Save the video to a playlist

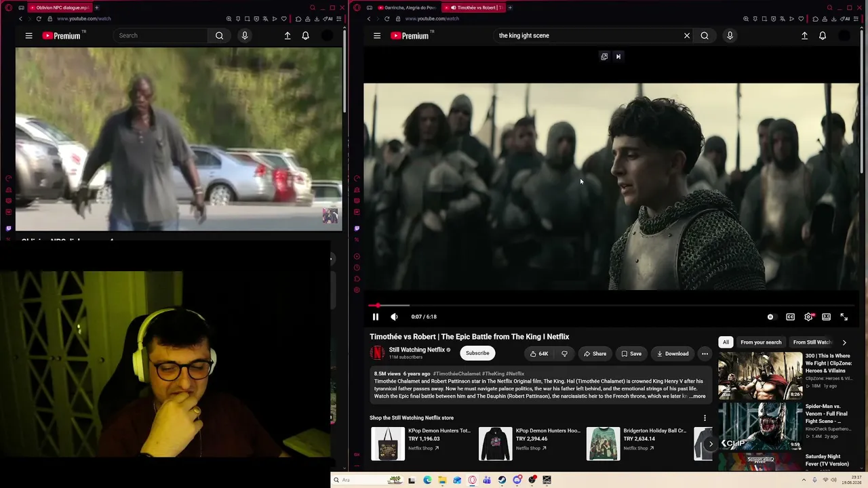pyautogui.click(x=631, y=353)
